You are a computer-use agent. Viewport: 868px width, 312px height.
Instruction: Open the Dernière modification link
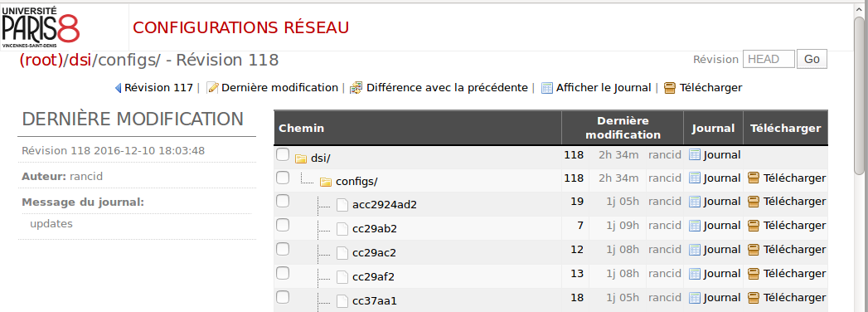point(279,88)
